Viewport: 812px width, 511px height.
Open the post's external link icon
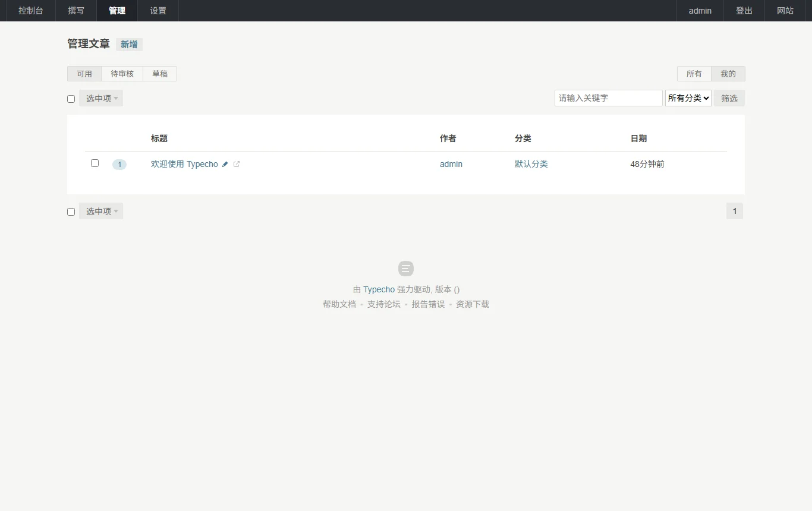pyautogui.click(x=237, y=165)
